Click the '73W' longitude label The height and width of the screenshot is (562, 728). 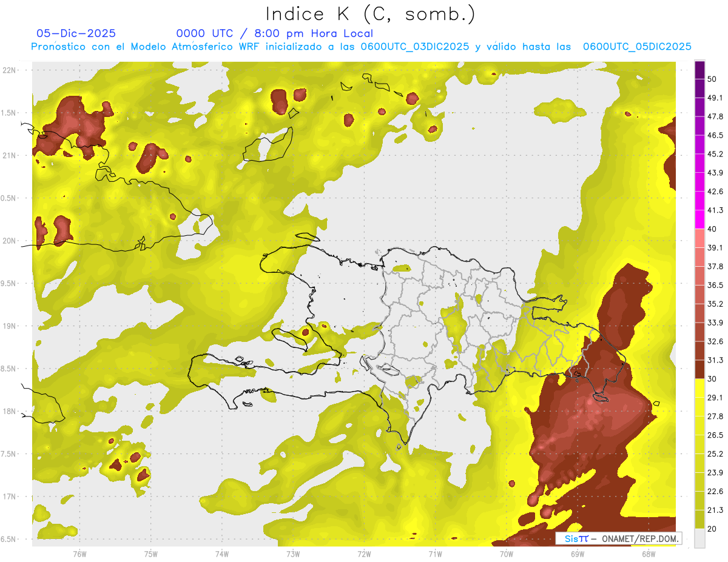(x=292, y=554)
